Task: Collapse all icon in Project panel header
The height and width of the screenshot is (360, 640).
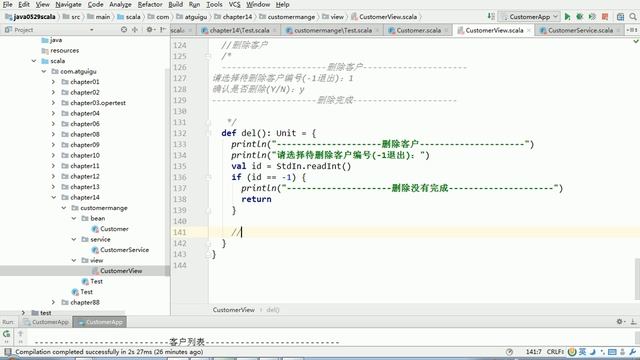Action: tap(135, 30)
